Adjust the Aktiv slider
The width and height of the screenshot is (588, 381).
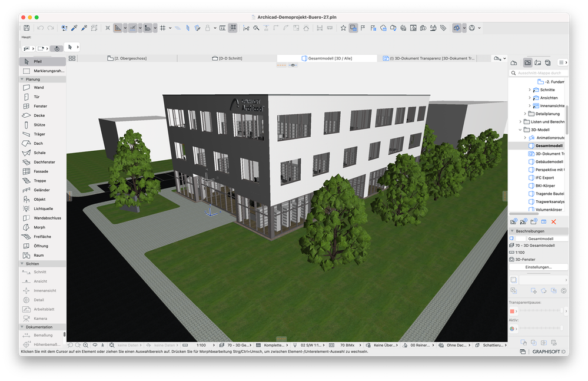(541, 329)
